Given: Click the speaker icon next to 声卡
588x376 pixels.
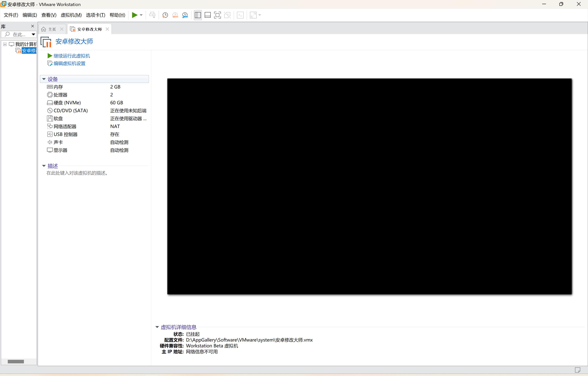Looking at the screenshot, I should (x=50, y=142).
